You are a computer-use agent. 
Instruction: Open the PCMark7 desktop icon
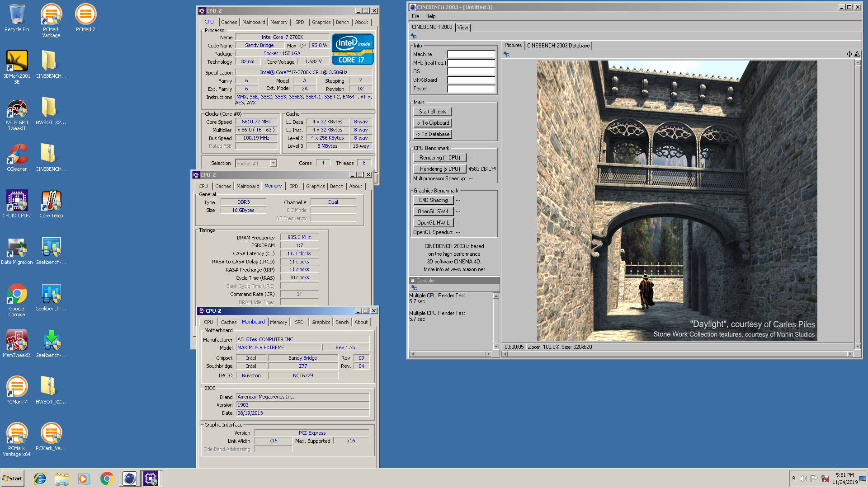[x=85, y=18]
